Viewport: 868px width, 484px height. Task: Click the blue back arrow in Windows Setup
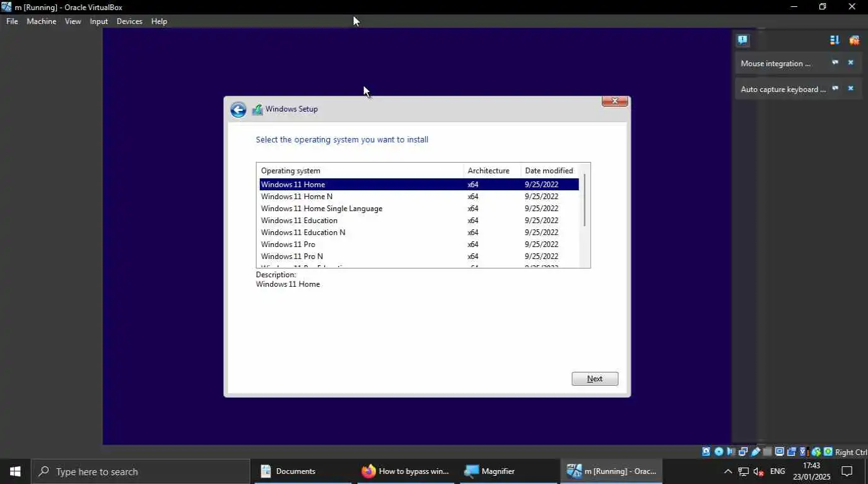pyautogui.click(x=238, y=110)
